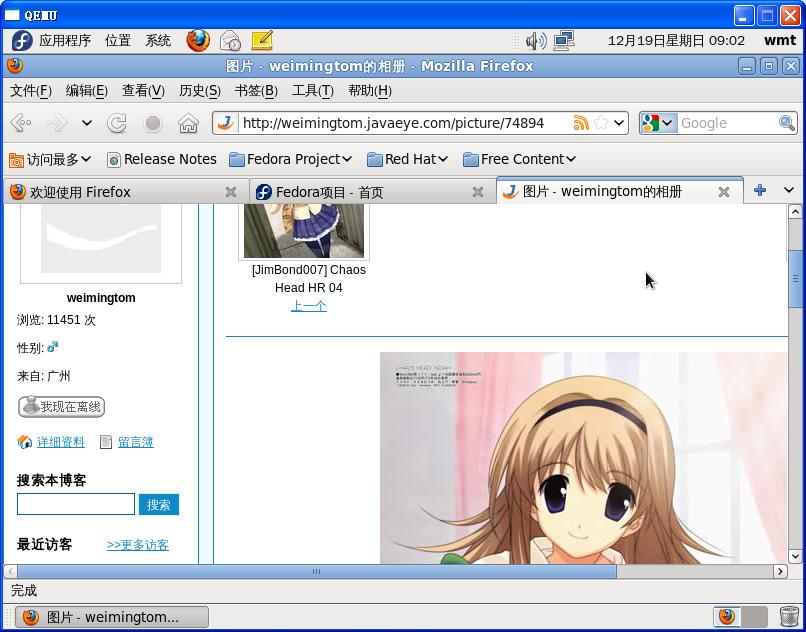Close the Fedora项目 tab
This screenshot has height=632, width=806.
coord(478,192)
